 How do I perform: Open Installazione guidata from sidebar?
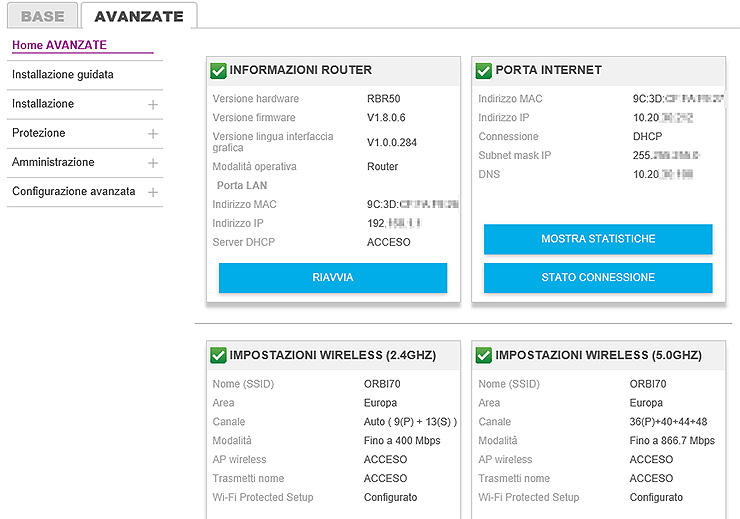(x=63, y=75)
